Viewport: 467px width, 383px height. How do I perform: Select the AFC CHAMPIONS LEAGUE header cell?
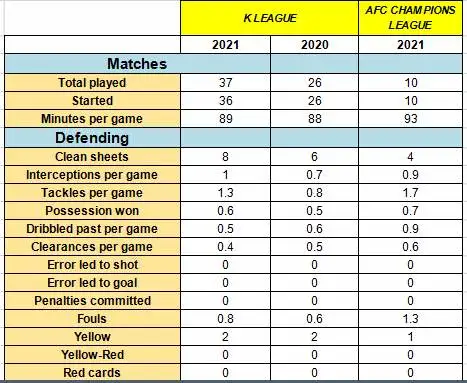(410, 18)
